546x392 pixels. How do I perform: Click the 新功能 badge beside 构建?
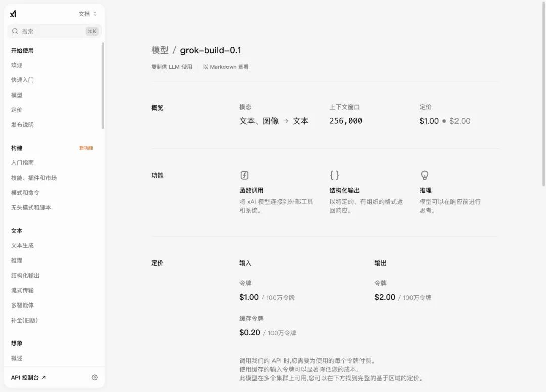point(86,148)
